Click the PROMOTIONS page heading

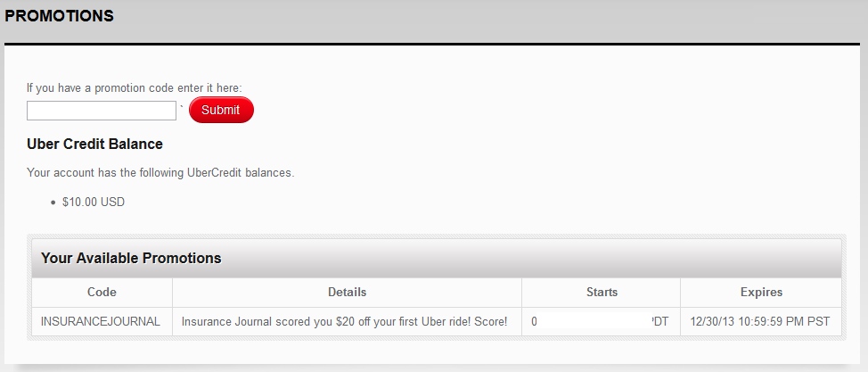(59, 16)
